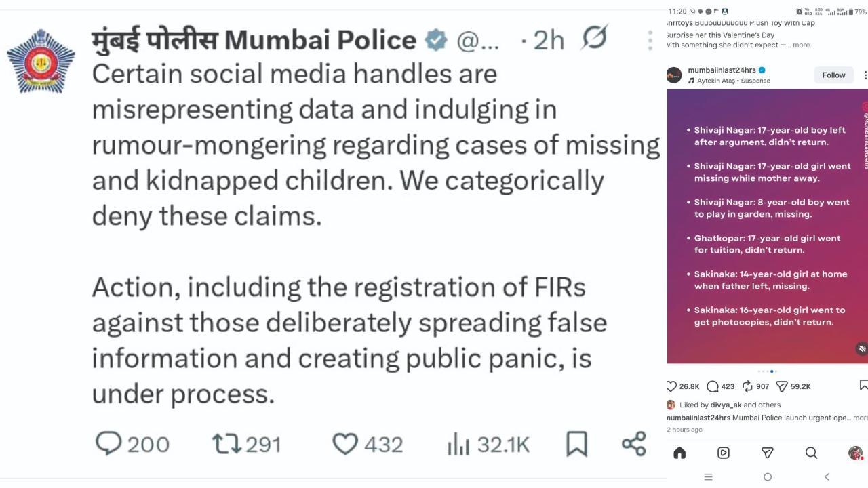The width and height of the screenshot is (868, 488).
Task: Select the Reels icon in Instagram bottom navigation
Action: [723, 453]
